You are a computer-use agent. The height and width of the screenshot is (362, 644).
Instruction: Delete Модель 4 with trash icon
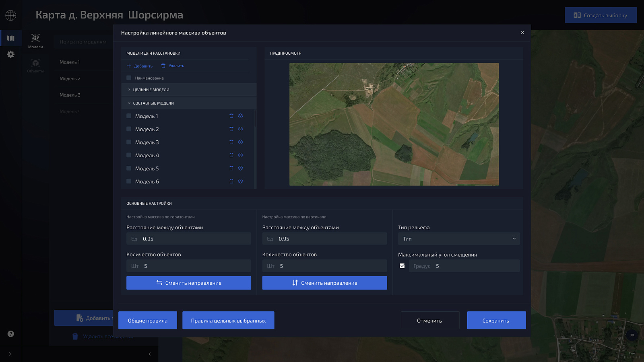[x=231, y=155]
